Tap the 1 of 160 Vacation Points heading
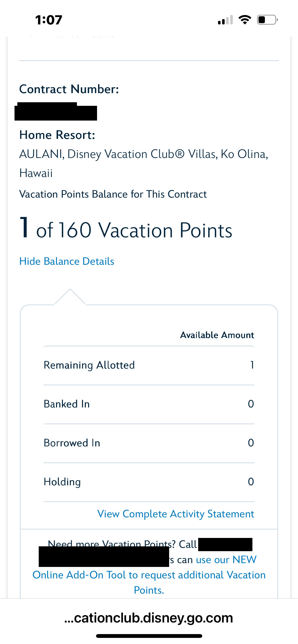The image size is (298, 644). [126, 229]
